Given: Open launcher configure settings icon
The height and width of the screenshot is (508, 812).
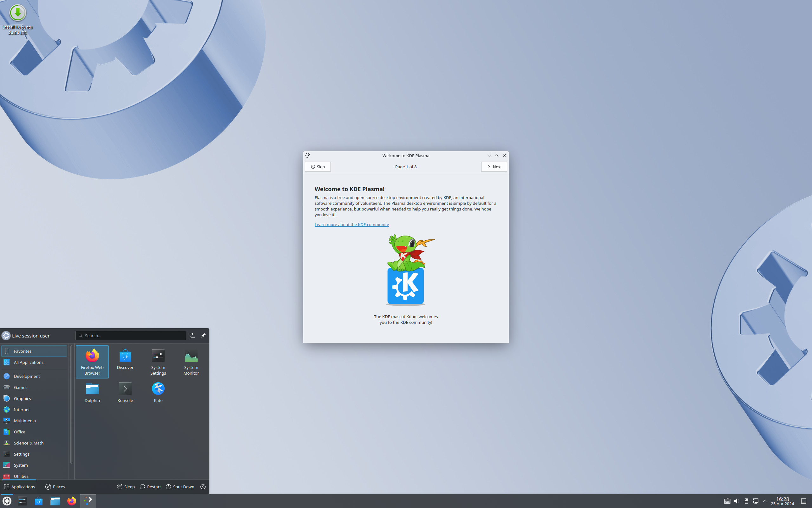Looking at the screenshot, I should 192,335.
